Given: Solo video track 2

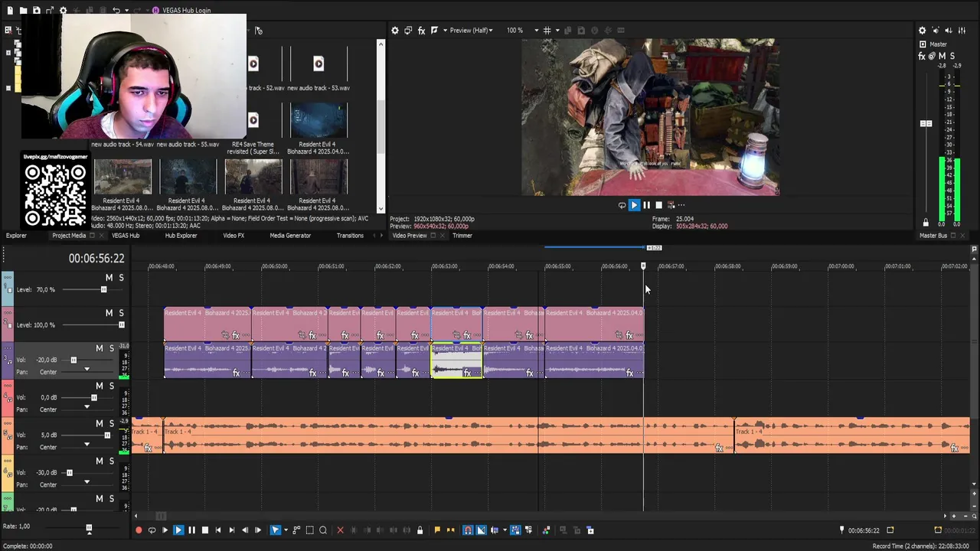Looking at the screenshot, I should 121,313.
